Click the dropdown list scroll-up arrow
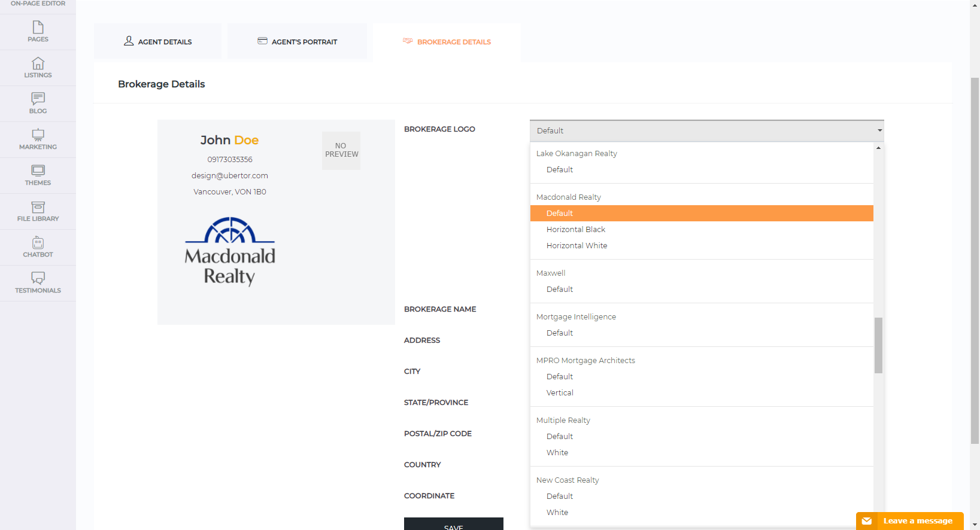Image resolution: width=980 pixels, height=530 pixels. [x=878, y=148]
